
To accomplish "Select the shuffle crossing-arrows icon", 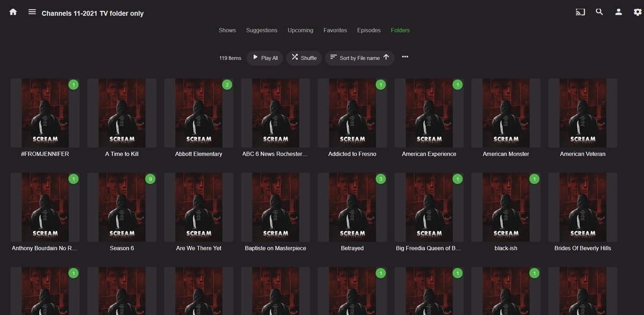I will tap(295, 57).
